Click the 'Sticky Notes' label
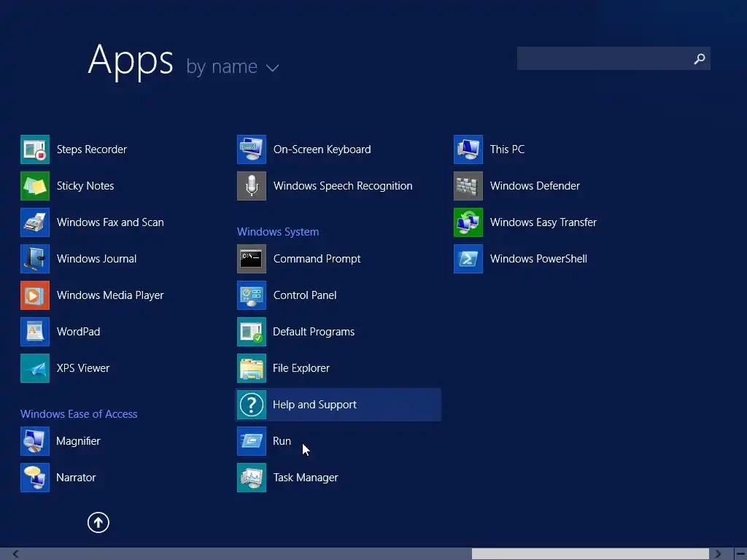 point(85,186)
